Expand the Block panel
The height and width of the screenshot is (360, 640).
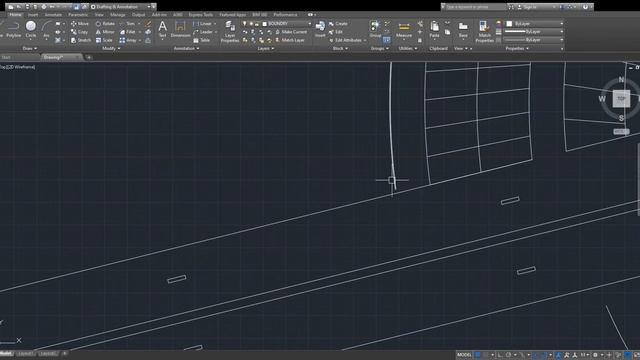coord(340,48)
